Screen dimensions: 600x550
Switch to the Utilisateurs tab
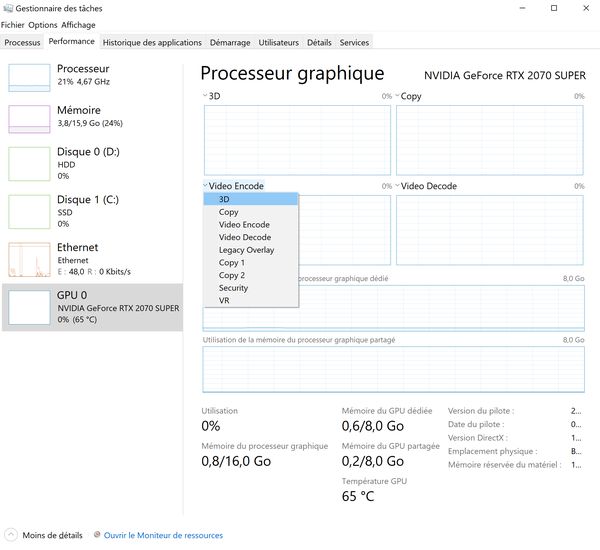279,42
